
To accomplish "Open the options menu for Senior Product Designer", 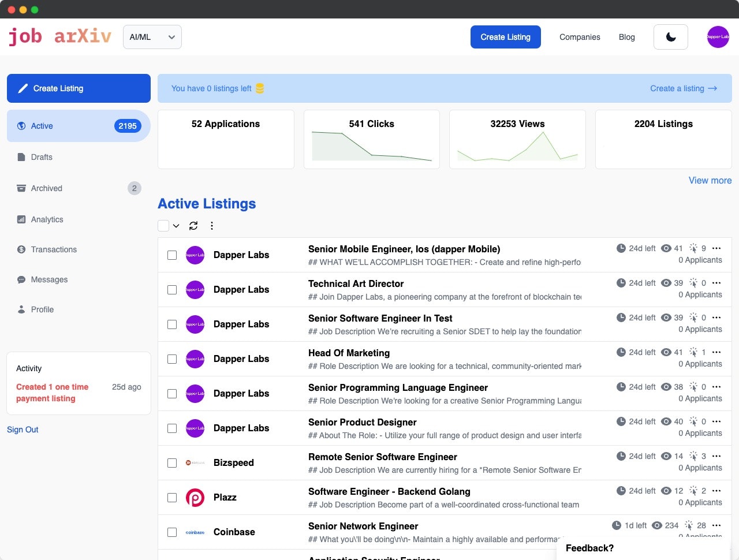I will click(x=716, y=421).
